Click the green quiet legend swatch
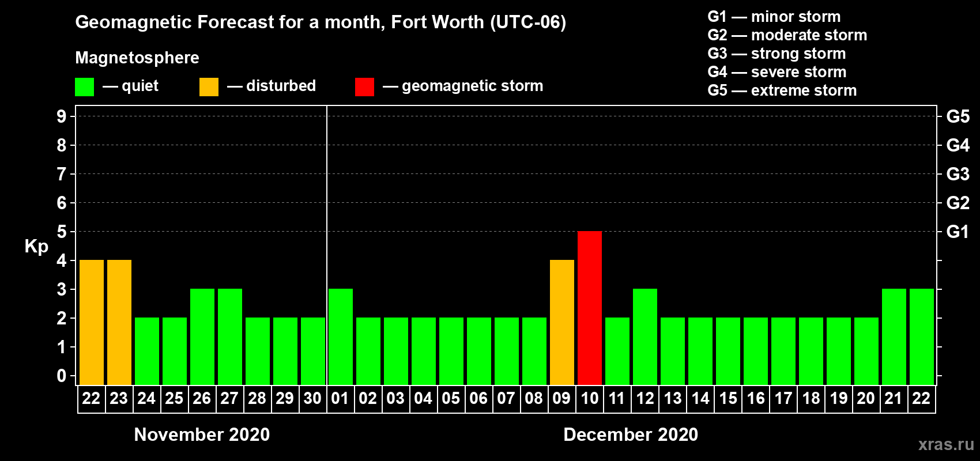Image resolution: width=980 pixels, height=461 pixels. 84,87
